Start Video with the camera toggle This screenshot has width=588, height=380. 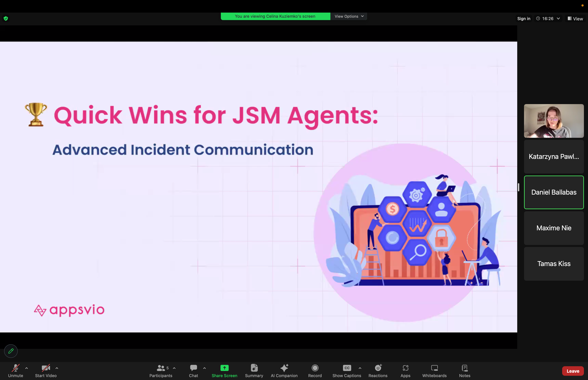(46, 371)
